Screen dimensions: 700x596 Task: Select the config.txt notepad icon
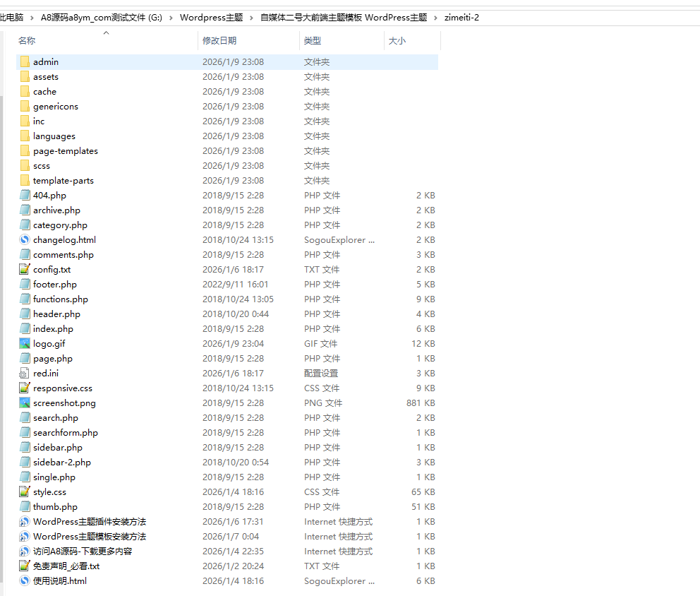point(25,270)
